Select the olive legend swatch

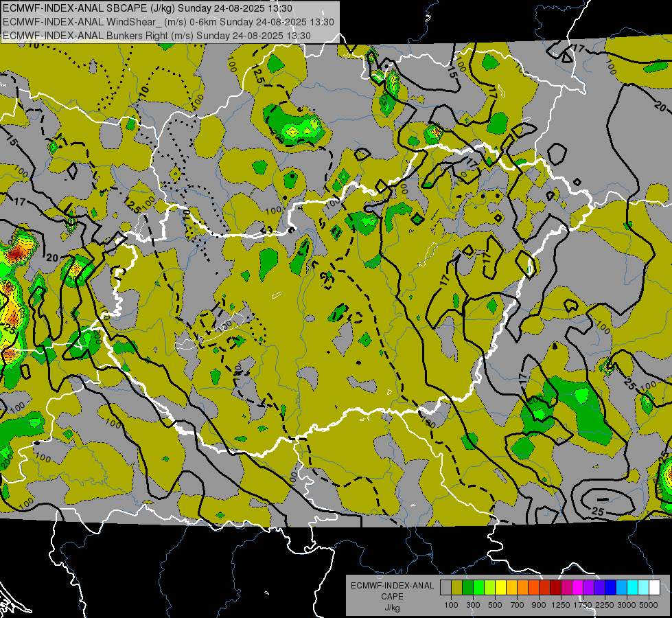coord(457,587)
